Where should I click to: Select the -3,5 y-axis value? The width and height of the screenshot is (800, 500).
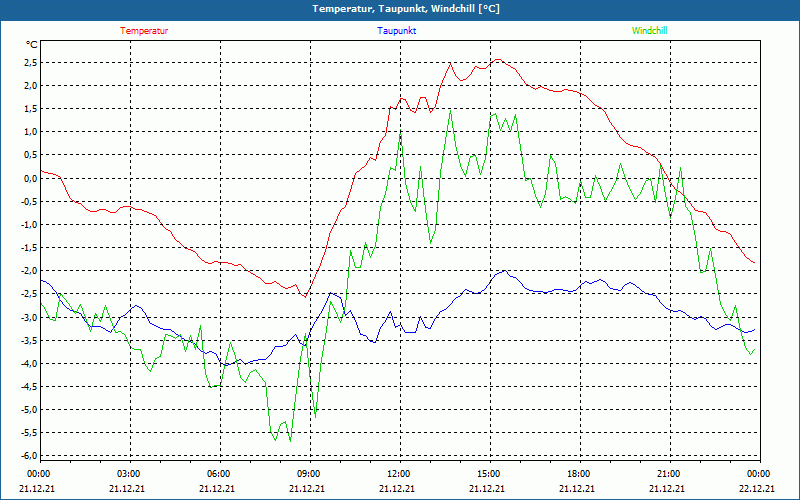(29, 340)
